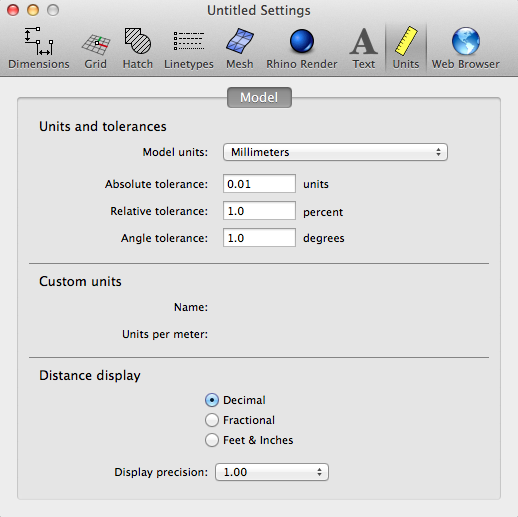Viewport: 518px width, 517px height.
Task: Click the Absolute tolerance input field
Action: pyautogui.click(x=259, y=184)
